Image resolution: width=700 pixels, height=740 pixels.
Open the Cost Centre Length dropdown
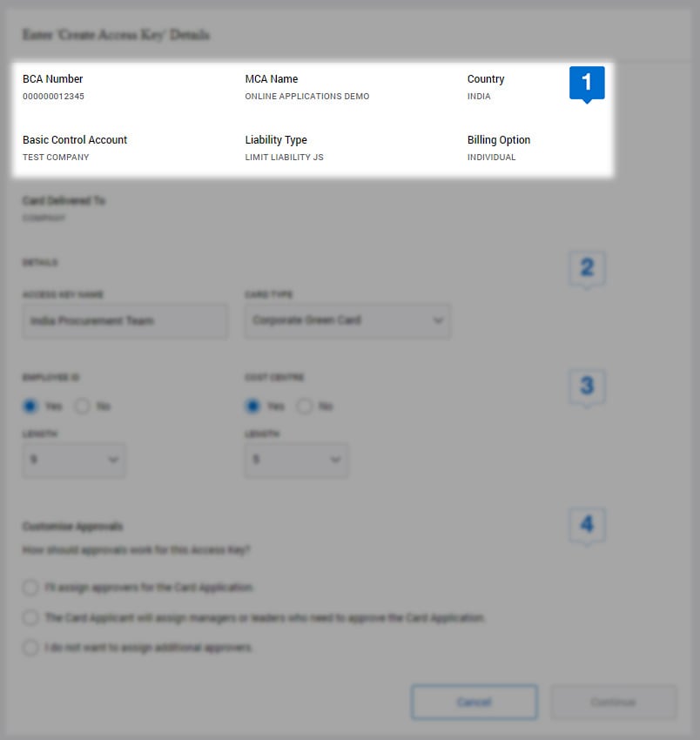296,460
